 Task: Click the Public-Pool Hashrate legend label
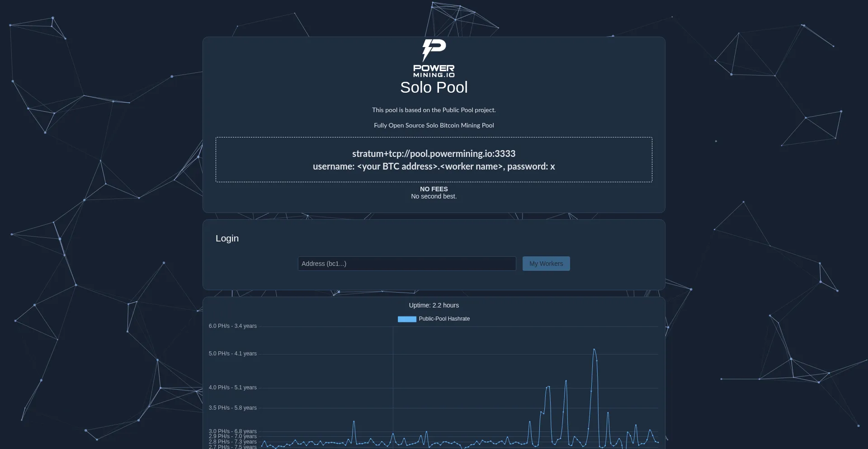click(x=444, y=319)
